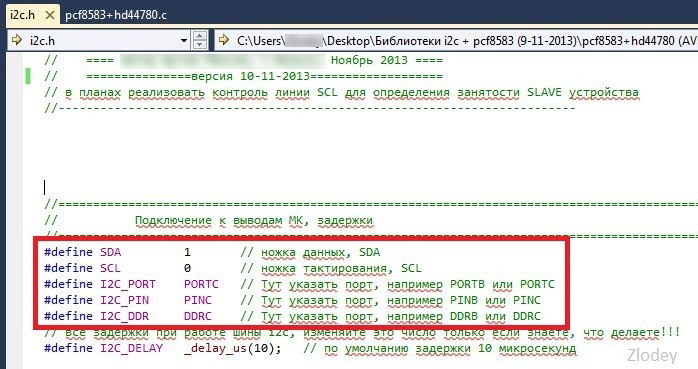Select the i2c.h editor tab
Image resolution: width=698 pixels, height=369 pixels.
point(22,15)
